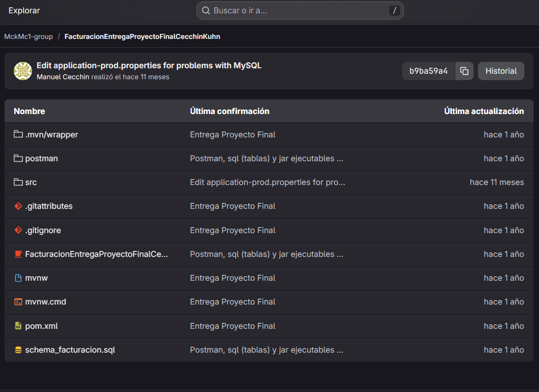This screenshot has width=539, height=392.
Task: Focus the 'Buscar o ir a...' search field
Action: coord(300,11)
